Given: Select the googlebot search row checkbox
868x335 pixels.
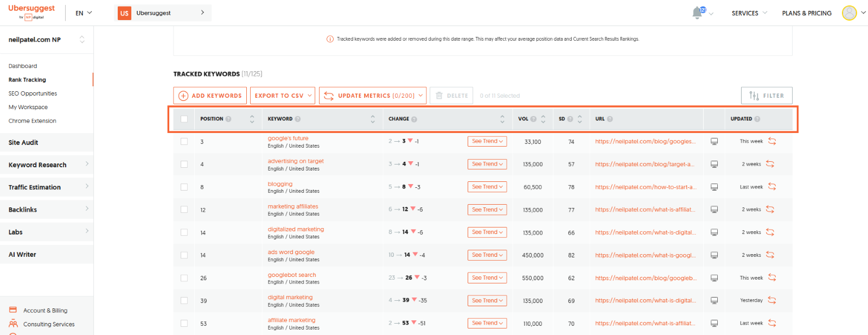Looking at the screenshot, I should pyautogui.click(x=184, y=278).
